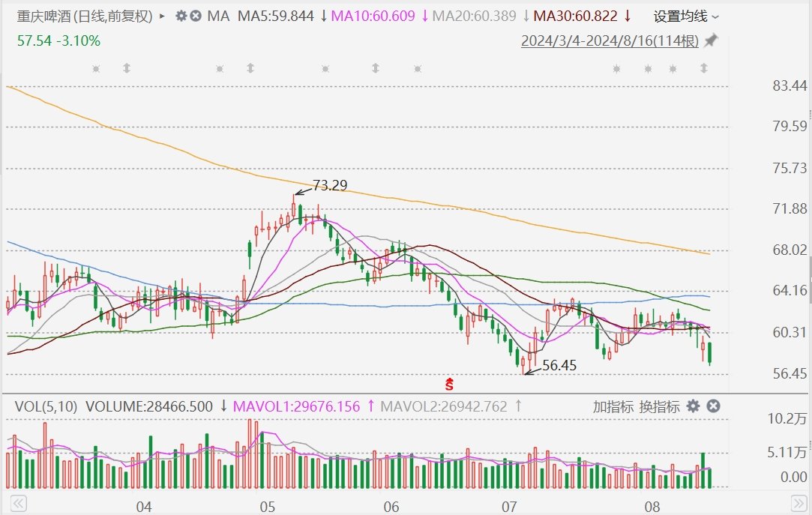
Task: Click the rightmost up-down arrow event marker
Action: (704, 67)
